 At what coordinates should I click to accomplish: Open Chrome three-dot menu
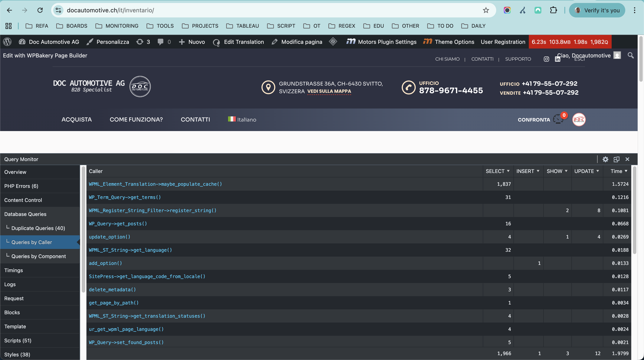coord(634,10)
